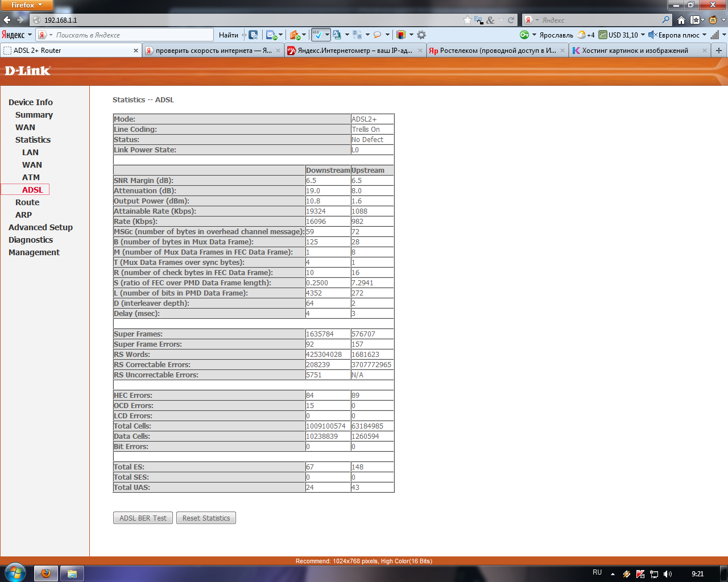Switch to the Ростелеком tab
The height and width of the screenshot is (582, 728).
pyautogui.click(x=493, y=51)
